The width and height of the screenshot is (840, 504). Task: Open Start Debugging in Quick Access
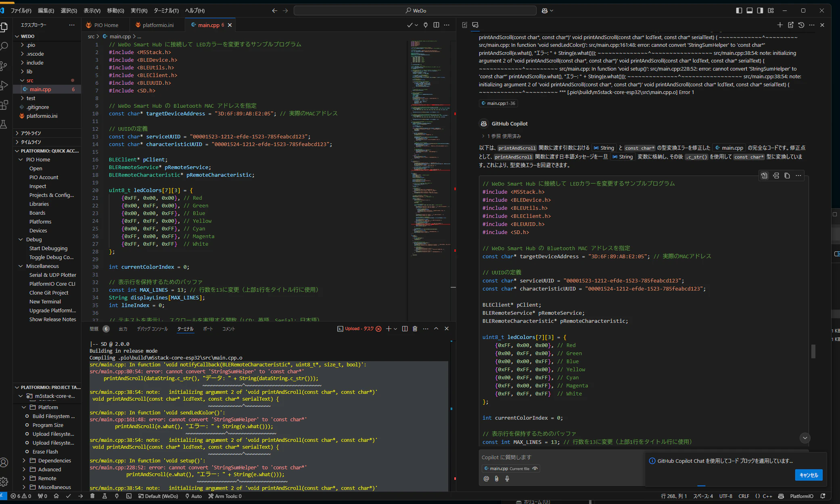pos(48,248)
